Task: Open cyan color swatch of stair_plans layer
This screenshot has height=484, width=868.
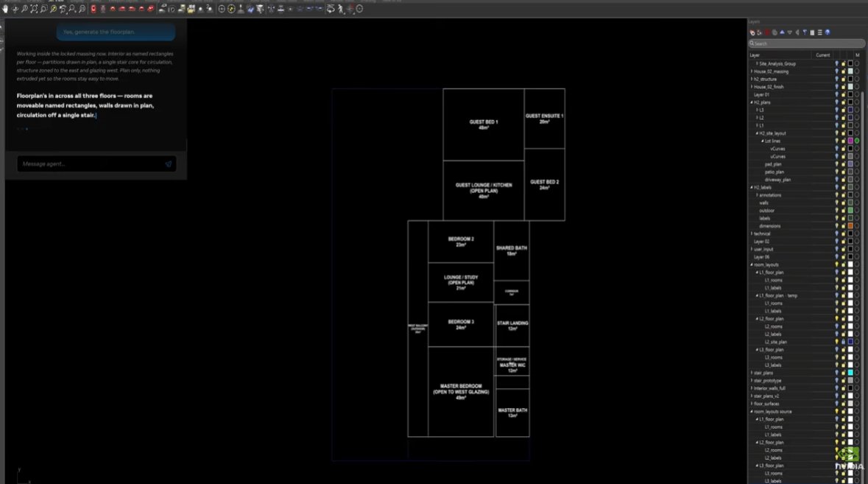Action: [850, 373]
